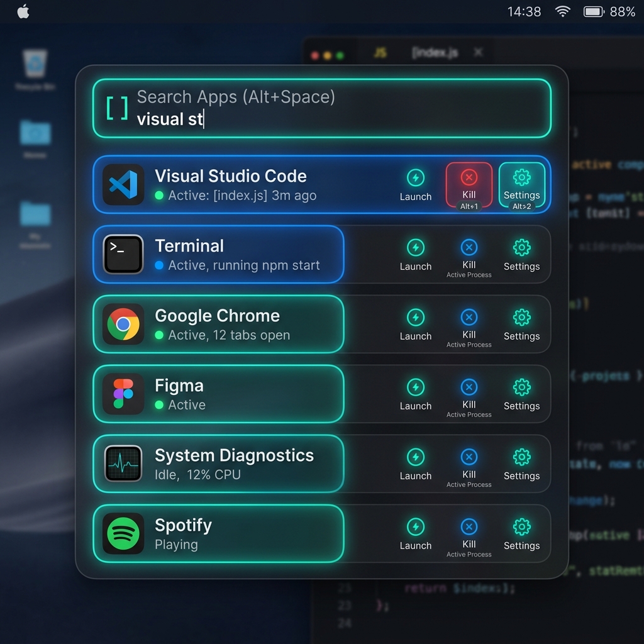Image resolution: width=644 pixels, height=644 pixels.
Task: Kill the System Diagnostics process
Action: click(469, 467)
